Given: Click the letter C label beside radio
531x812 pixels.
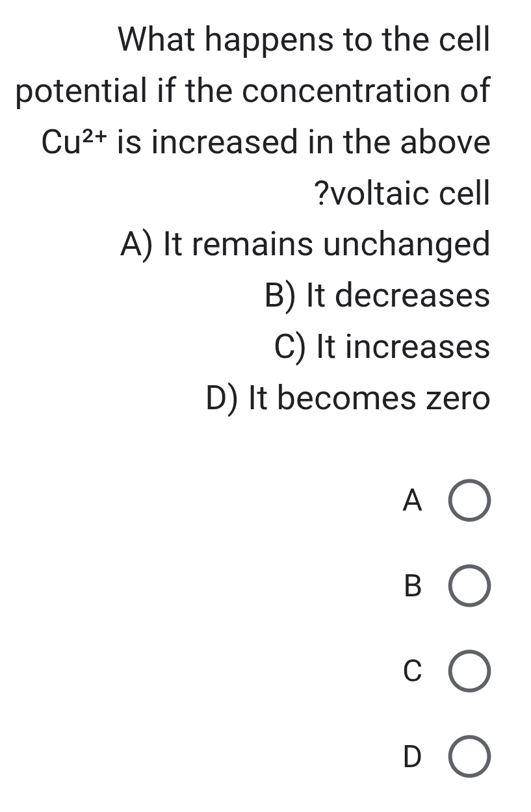Looking at the screenshot, I should pos(412,672).
